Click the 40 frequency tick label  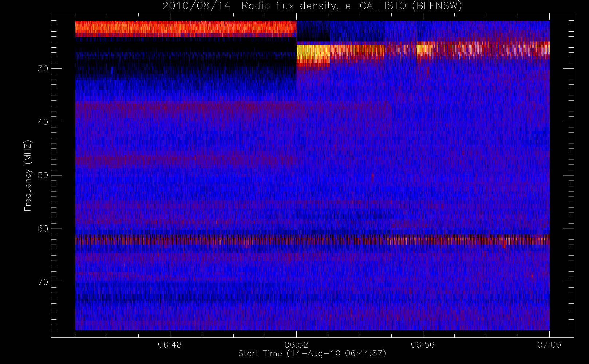coord(43,122)
